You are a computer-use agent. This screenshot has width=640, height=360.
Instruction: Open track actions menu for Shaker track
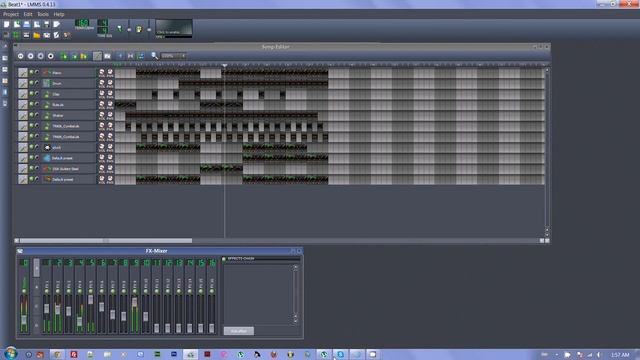coord(23,115)
